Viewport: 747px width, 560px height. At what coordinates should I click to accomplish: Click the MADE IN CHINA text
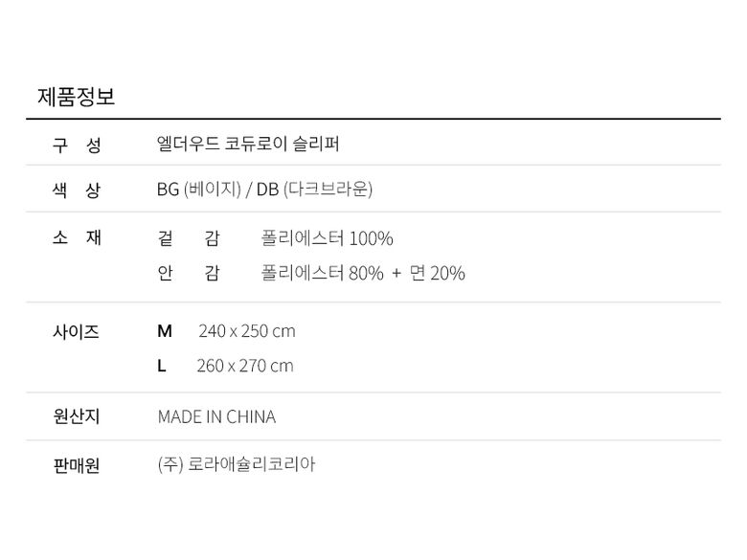216,416
